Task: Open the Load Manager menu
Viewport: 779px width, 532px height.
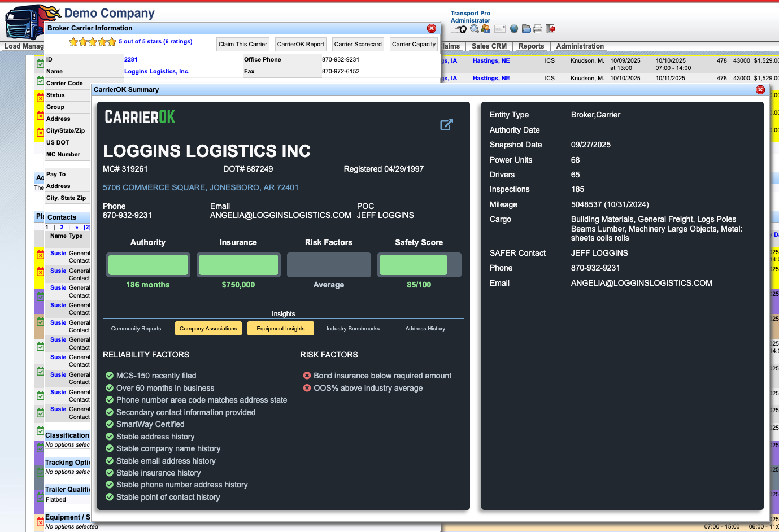Action: 23,46
